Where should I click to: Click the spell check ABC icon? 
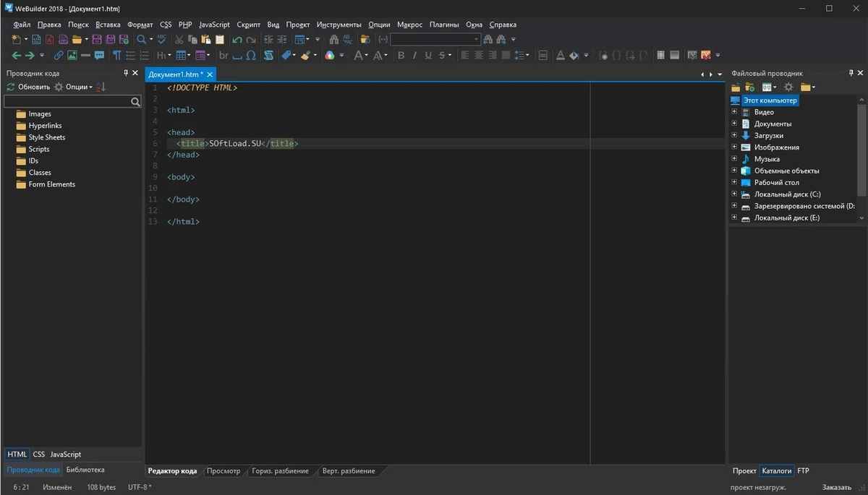pos(161,39)
